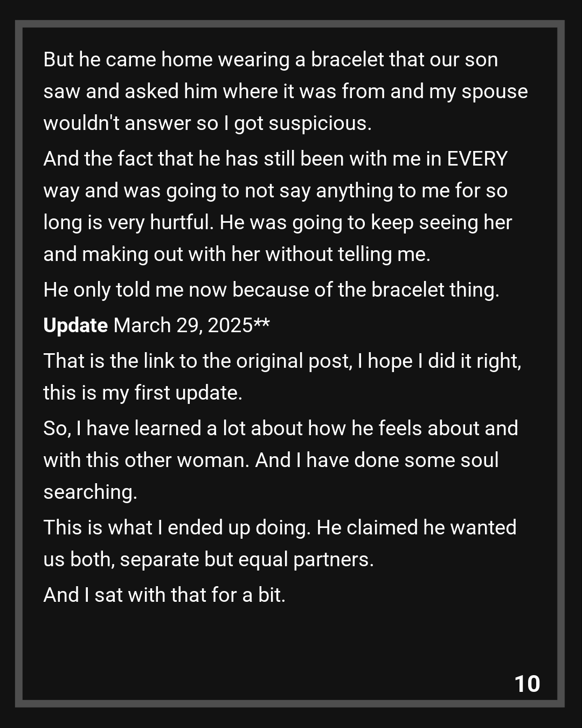The height and width of the screenshot is (728, 582).
Task: Click the line starting "saw and asked him"
Action: point(285,92)
